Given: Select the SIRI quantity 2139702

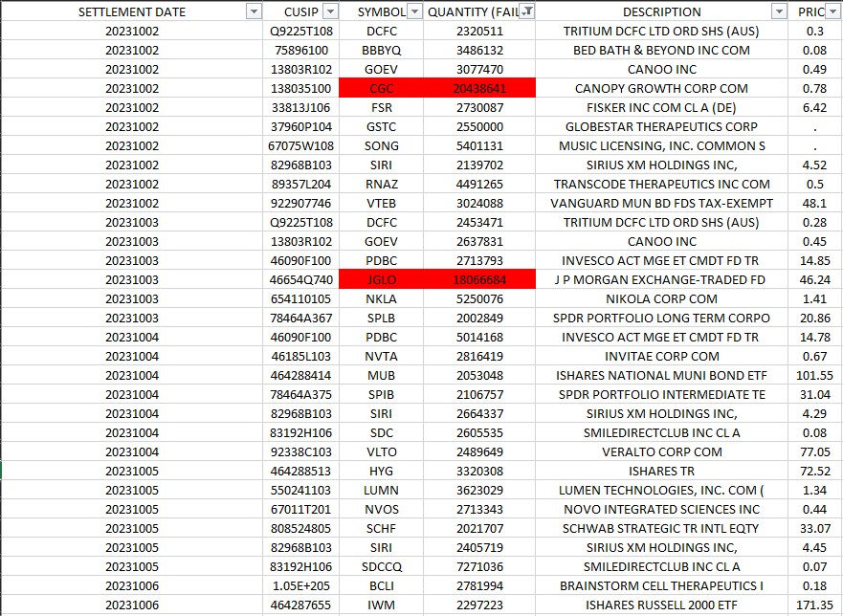Looking at the screenshot, I should [x=479, y=165].
